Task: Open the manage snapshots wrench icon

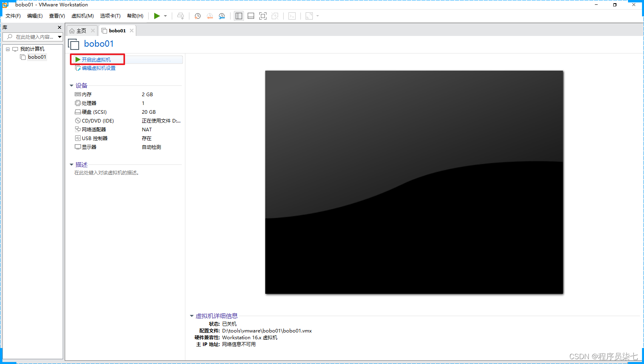Action: coord(222,16)
